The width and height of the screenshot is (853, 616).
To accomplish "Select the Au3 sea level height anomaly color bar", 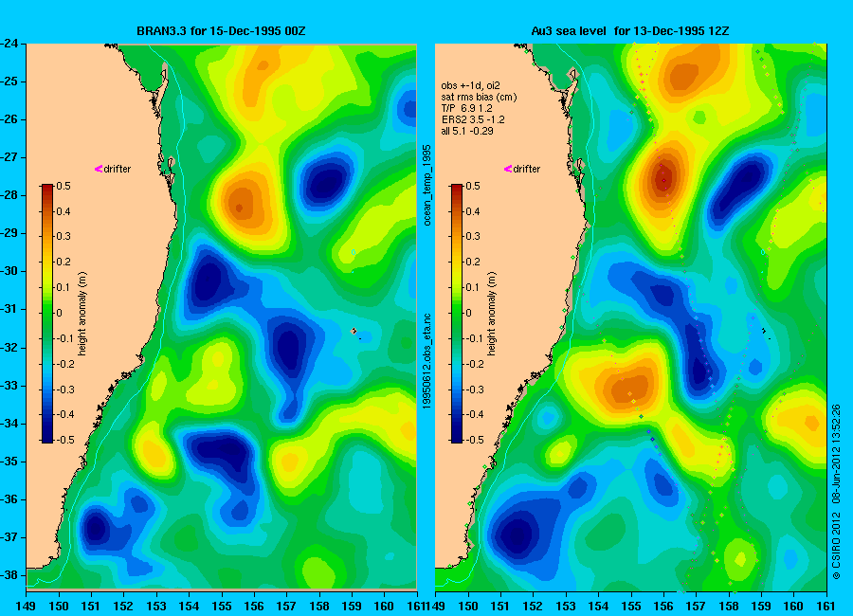I will click(x=457, y=313).
